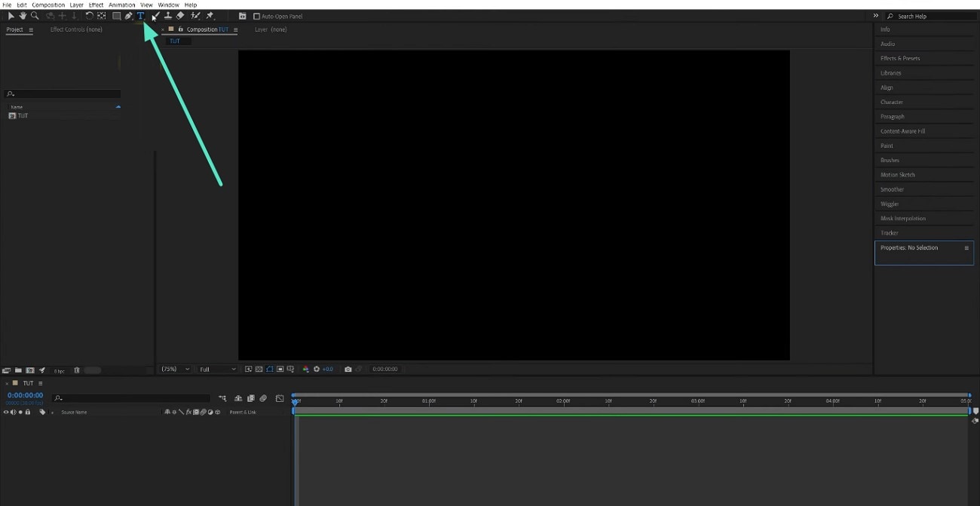980x506 pixels.
Task: Select the Eraser tool
Action: coord(180,16)
